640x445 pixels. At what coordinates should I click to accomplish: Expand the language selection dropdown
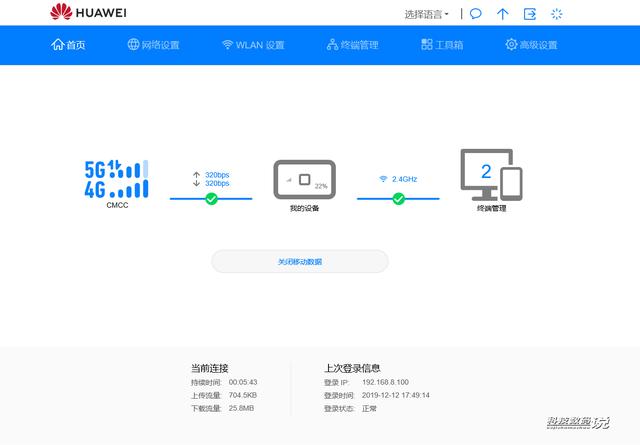427,14
